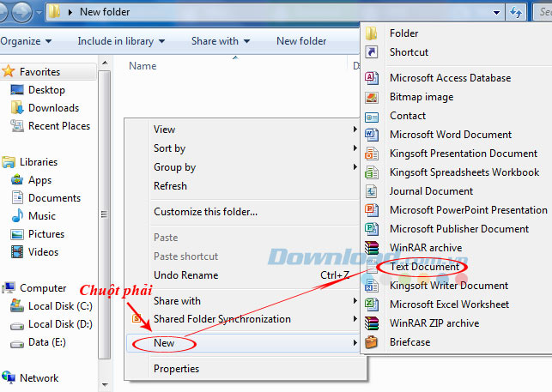
Task: Click the Briefcase icon
Action: [x=372, y=342]
